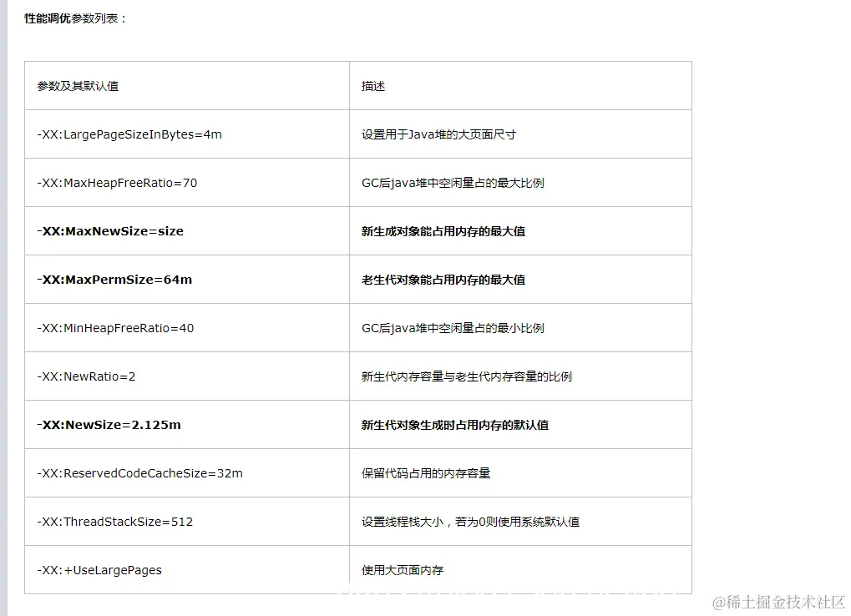Click bold cell '-XX:NewSize=2.125m'
The image size is (851, 616).
coord(109,425)
